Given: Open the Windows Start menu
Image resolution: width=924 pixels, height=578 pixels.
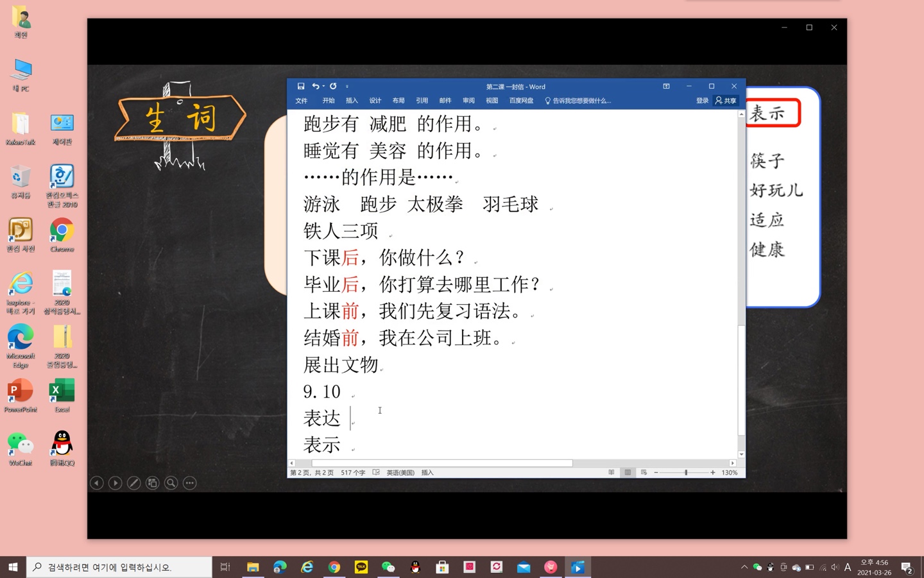Looking at the screenshot, I should click(13, 567).
